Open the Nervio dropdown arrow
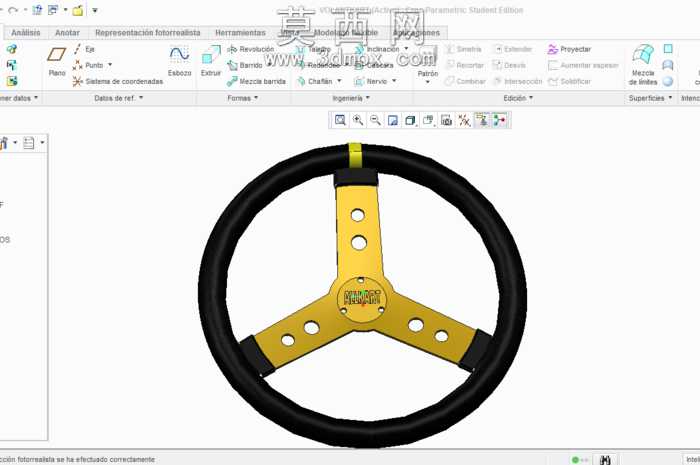The image size is (700, 465). click(394, 81)
